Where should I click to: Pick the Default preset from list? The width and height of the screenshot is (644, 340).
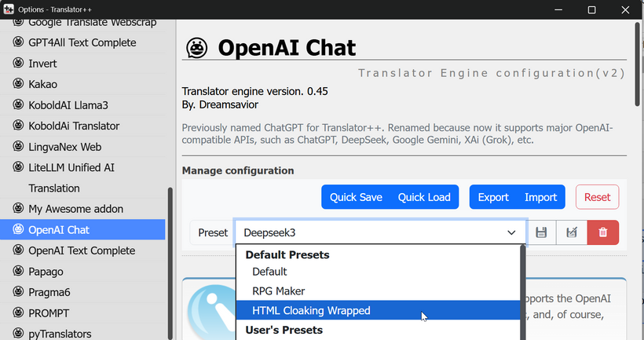coord(269,272)
